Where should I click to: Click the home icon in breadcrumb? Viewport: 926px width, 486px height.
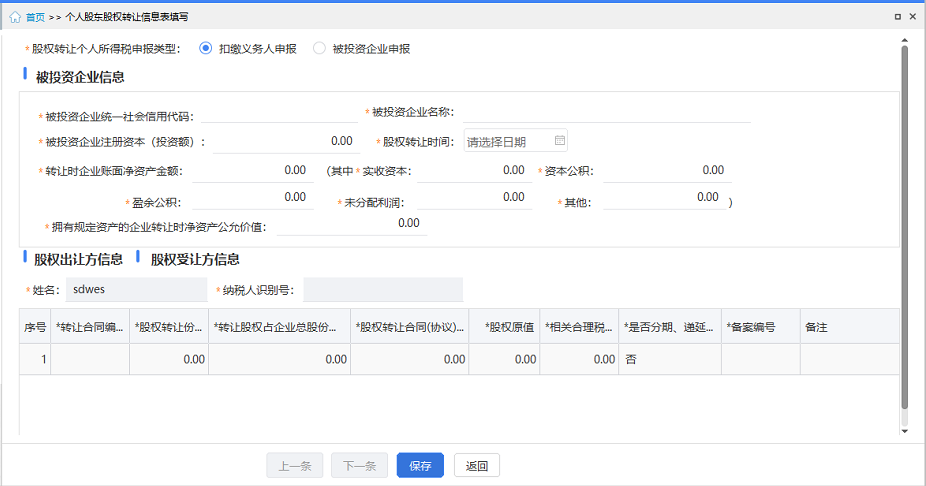click(x=15, y=17)
